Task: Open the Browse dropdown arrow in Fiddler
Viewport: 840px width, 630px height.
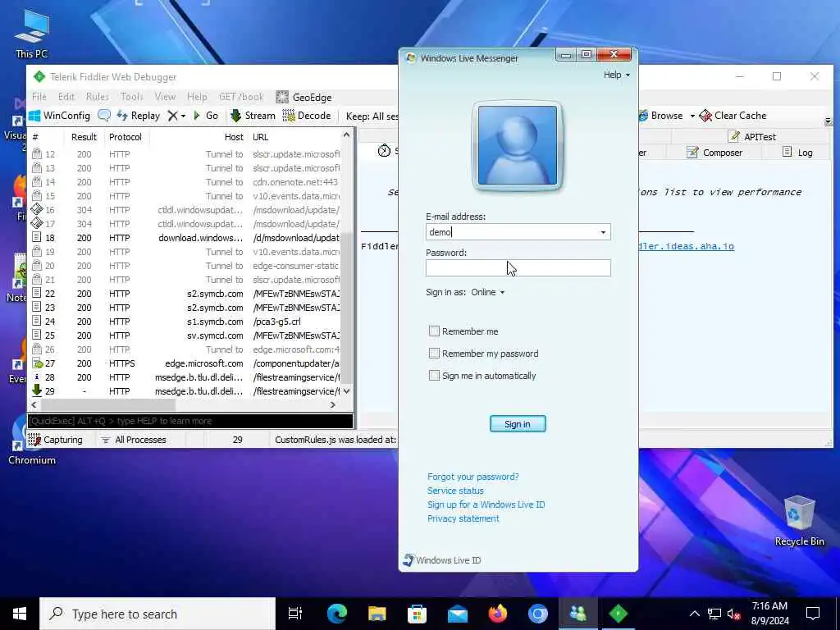Action: click(692, 116)
